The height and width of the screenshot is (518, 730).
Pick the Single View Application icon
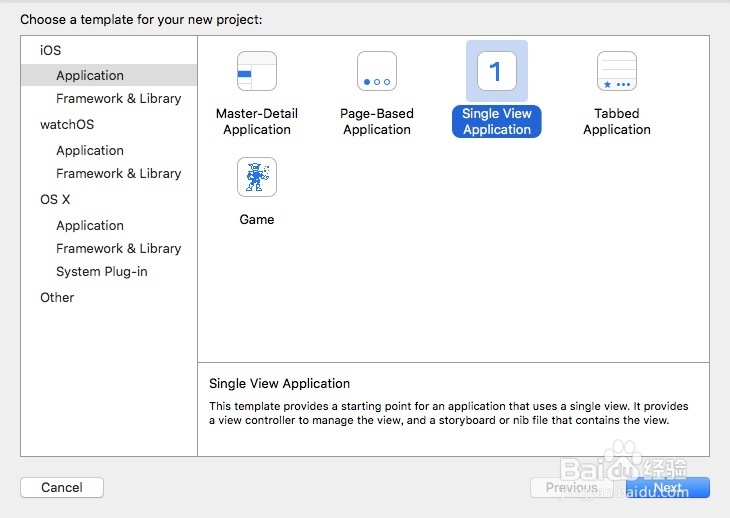click(x=497, y=72)
